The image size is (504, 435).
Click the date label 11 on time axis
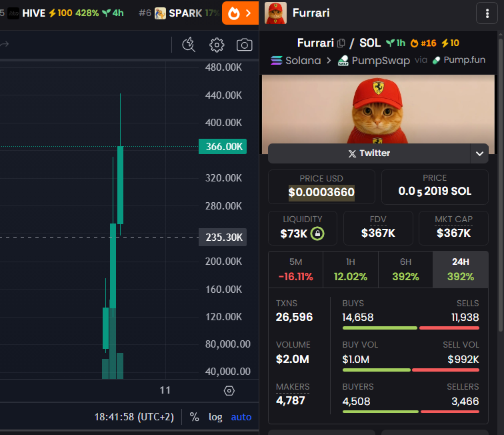165,390
